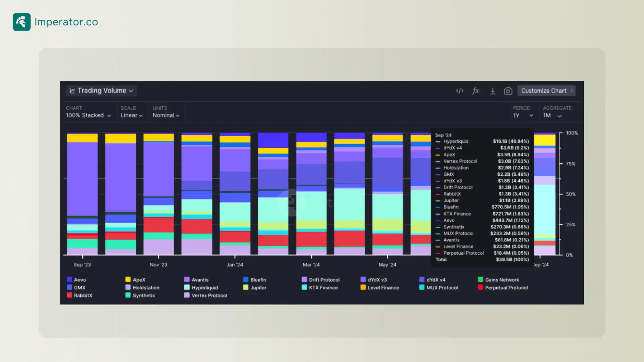Click the Jan '24 stacked bar
The width and height of the screenshot is (644, 362).
tap(235, 194)
